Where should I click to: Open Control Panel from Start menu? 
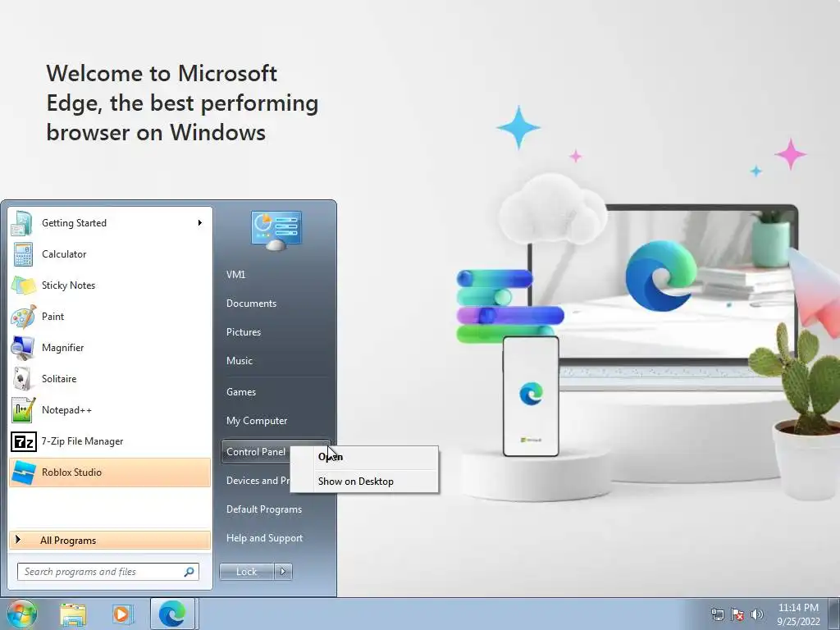tap(256, 452)
